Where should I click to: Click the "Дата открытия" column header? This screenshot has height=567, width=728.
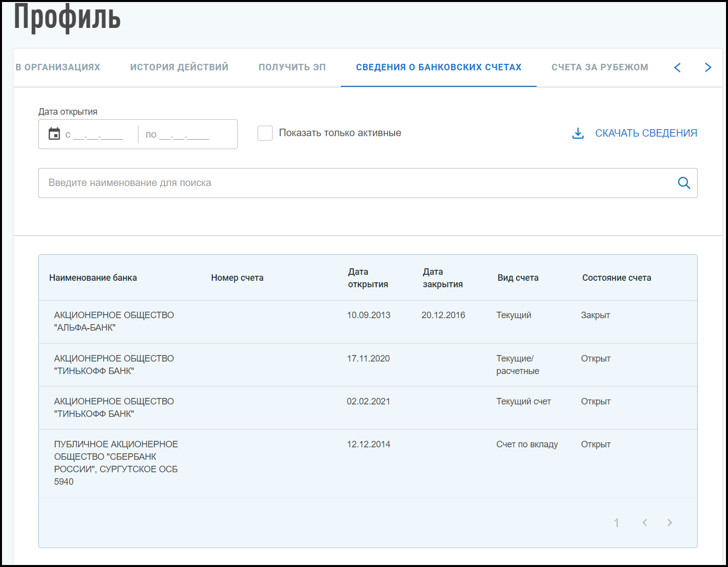(368, 278)
